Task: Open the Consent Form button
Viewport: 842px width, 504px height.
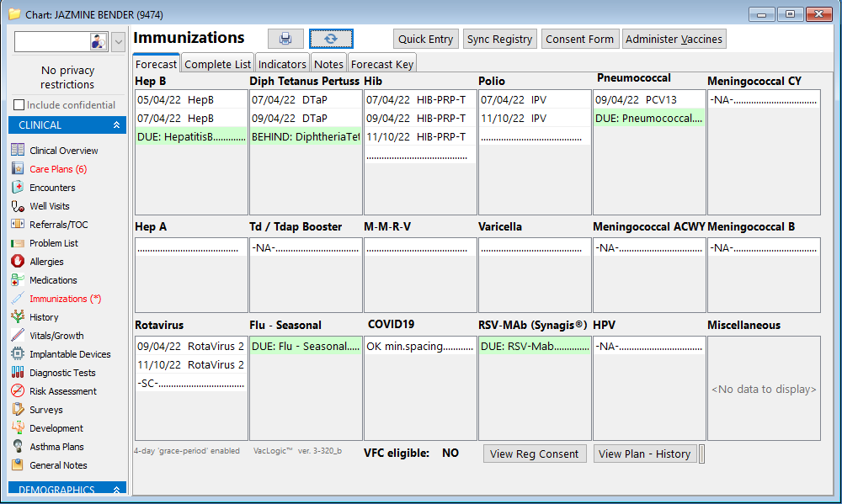Action: 579,40
